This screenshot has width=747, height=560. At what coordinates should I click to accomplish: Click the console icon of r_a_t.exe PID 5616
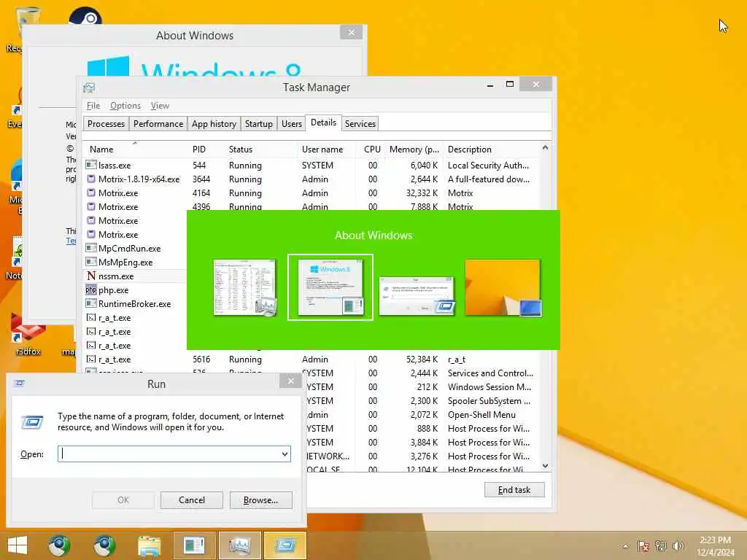(91, 359)
